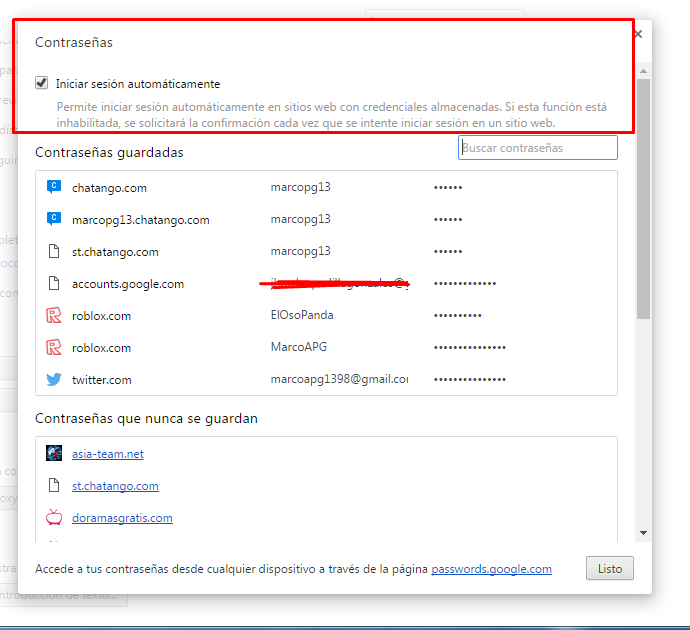Click the doramasgratis.com TV icon
The width and height of the screenshot is (690, 630).
pyautogui.click(x=54, y=517)
